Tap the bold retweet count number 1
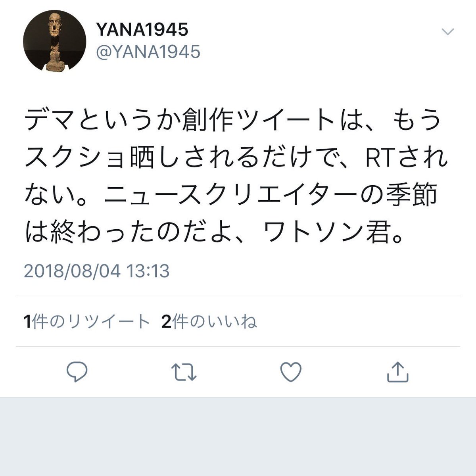The width and height of the screenshot is (476, 476). coord(27,322)
